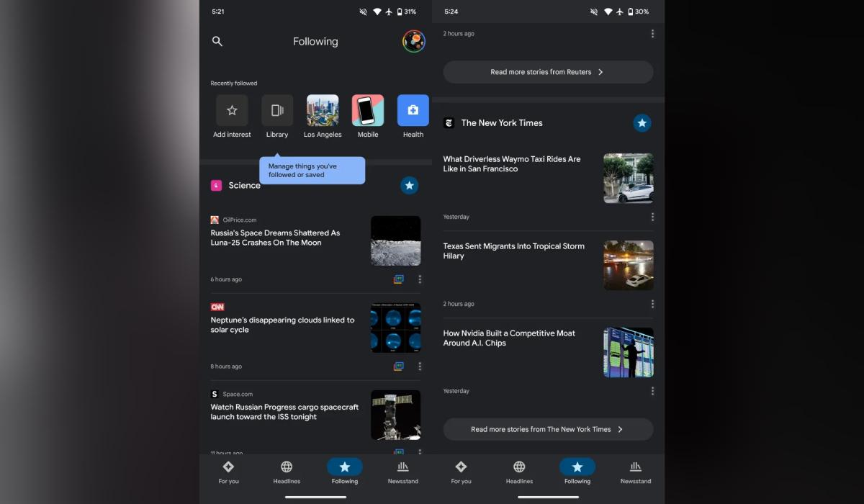
Task: Tap Read more stories from Reuters
Action: point(547,71)
